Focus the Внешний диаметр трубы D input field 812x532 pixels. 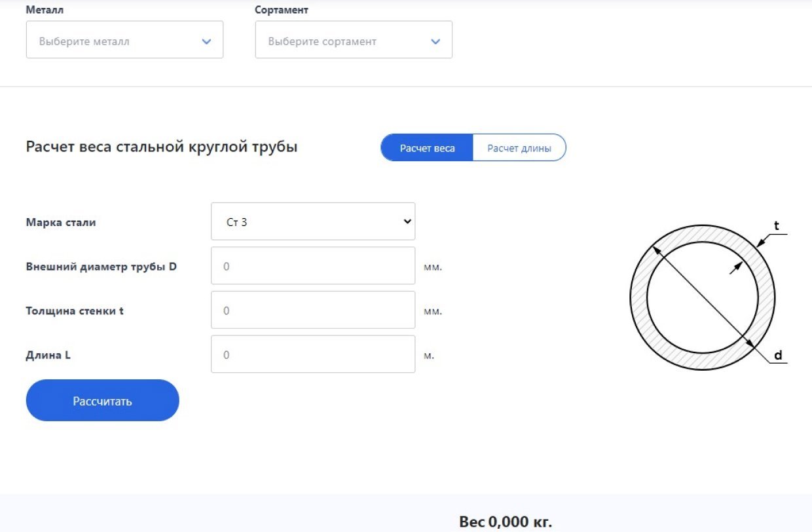313,266
